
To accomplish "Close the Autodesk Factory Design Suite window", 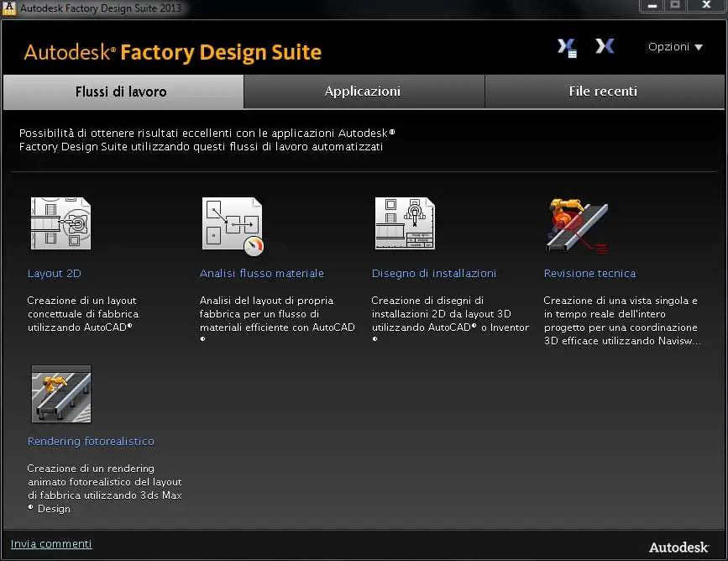I will pyautogui.click(x=706, y=6).
